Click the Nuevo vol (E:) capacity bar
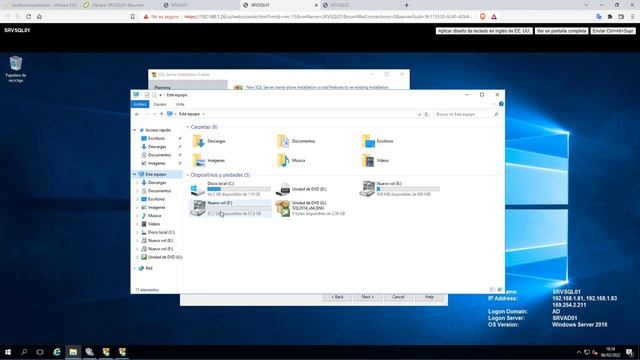Image resolution: width=640 pixels, height=360 pixels. coord(408,189)
